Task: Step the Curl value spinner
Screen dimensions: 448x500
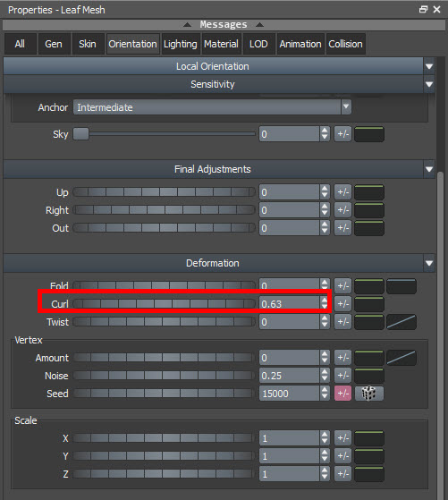Action: point(325,303)
